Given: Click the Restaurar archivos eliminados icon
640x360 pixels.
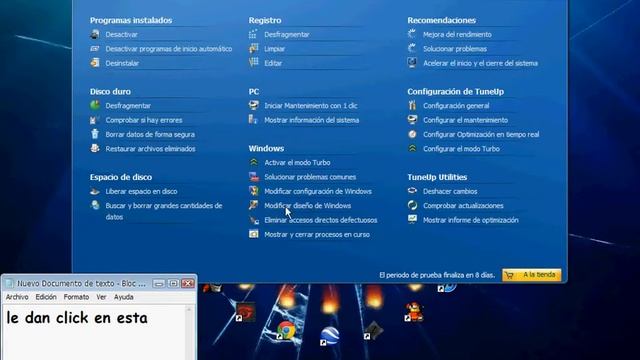Looking at the screenshot, I should pos(95,148).
